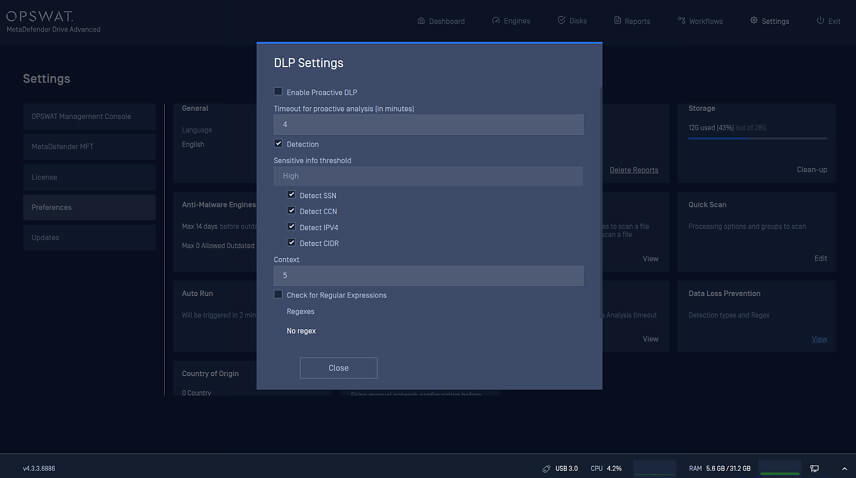Click the USB 3.0 status icon

[x=547, y=468]
